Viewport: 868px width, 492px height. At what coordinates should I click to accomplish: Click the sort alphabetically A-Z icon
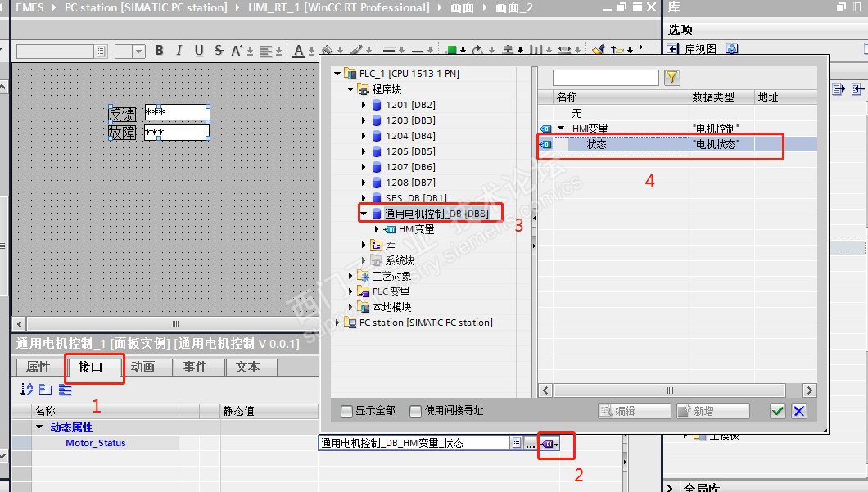pos(26,390)
